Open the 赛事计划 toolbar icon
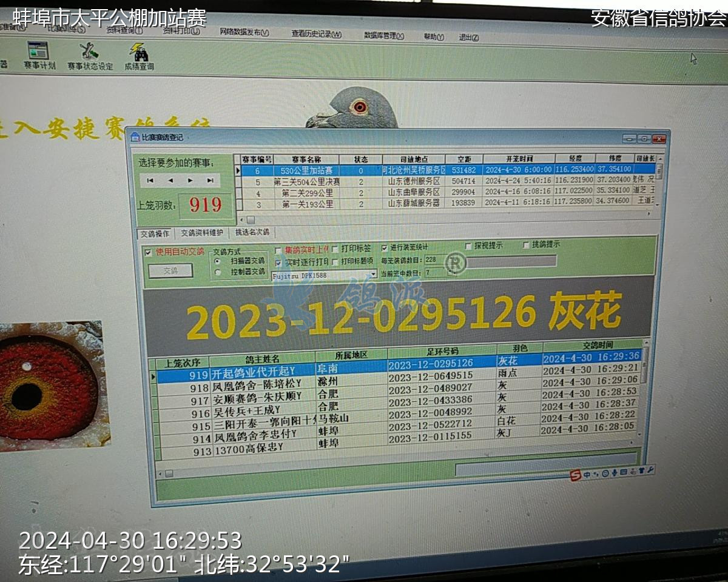This screenshot has width=728, height=582. tap(38, 51)
